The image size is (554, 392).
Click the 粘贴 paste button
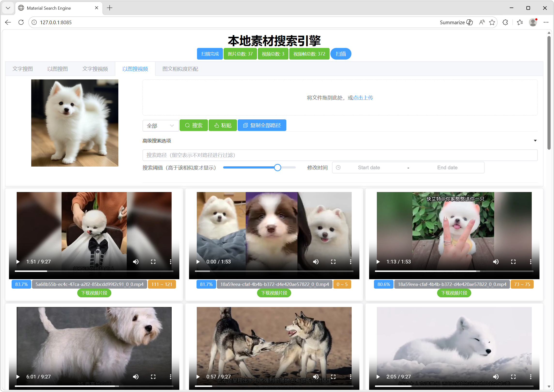223,125
